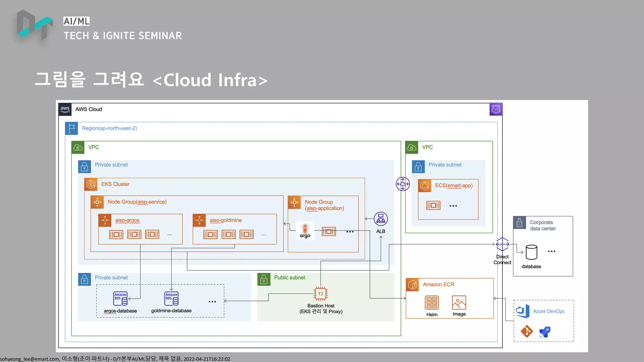The width and height of the screenshot is (644, 362).
Task: Click the ALB load balancer icon
Action: (x=380, y=219)
